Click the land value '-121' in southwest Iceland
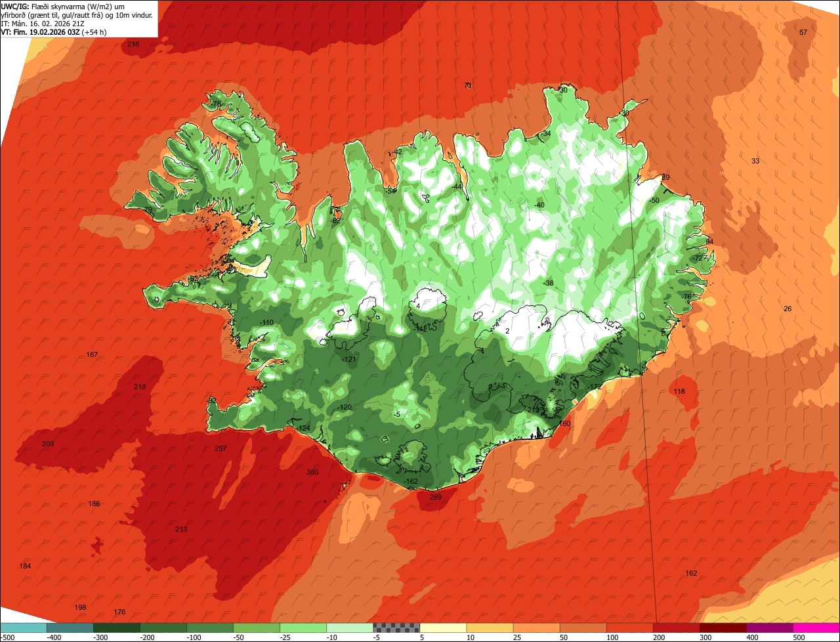The width and height of the screenshot is (840, 642). 349,359
